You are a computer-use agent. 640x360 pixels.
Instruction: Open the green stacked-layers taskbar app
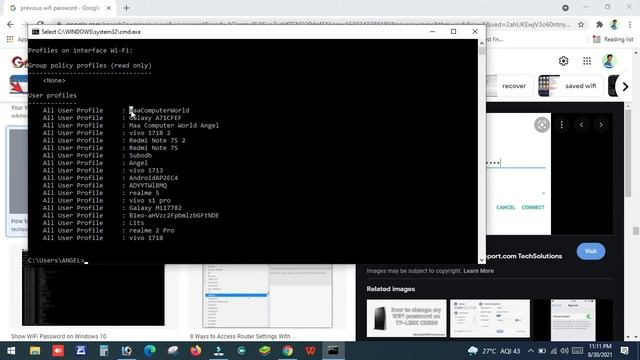pyautogui.click(x=264, y=351)
